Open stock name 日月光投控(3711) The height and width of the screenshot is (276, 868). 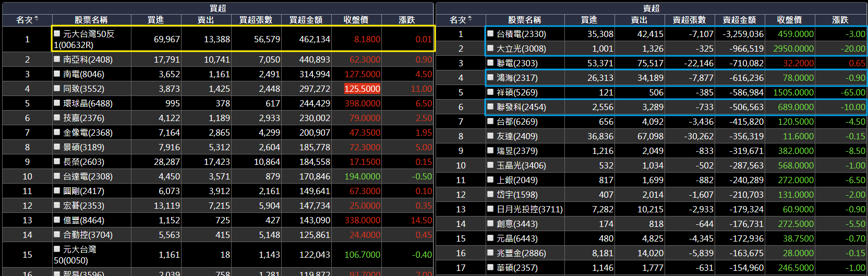pos(529,209)
